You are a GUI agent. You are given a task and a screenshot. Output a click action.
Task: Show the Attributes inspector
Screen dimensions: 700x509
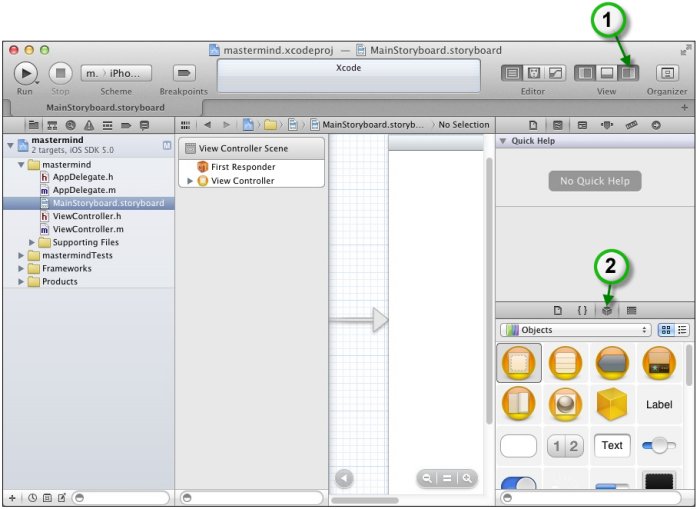coord(607,125)
